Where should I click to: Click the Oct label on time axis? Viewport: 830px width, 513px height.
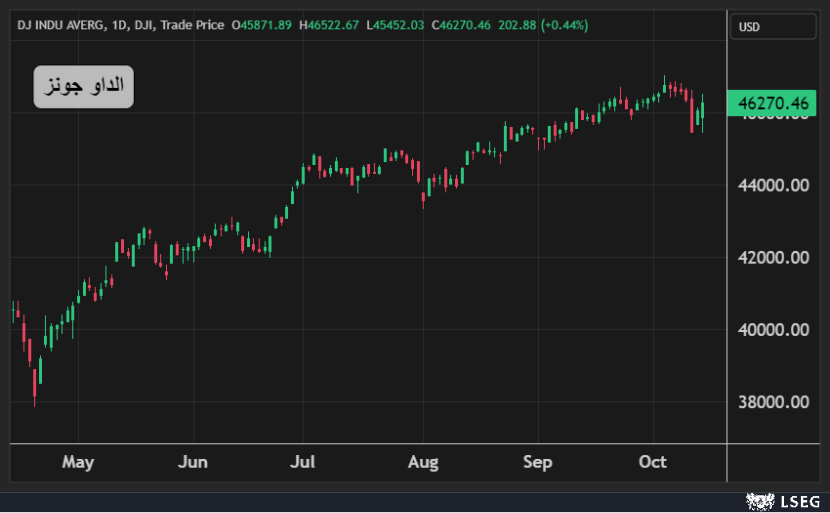pyautogui.click(x=653, y=462)
